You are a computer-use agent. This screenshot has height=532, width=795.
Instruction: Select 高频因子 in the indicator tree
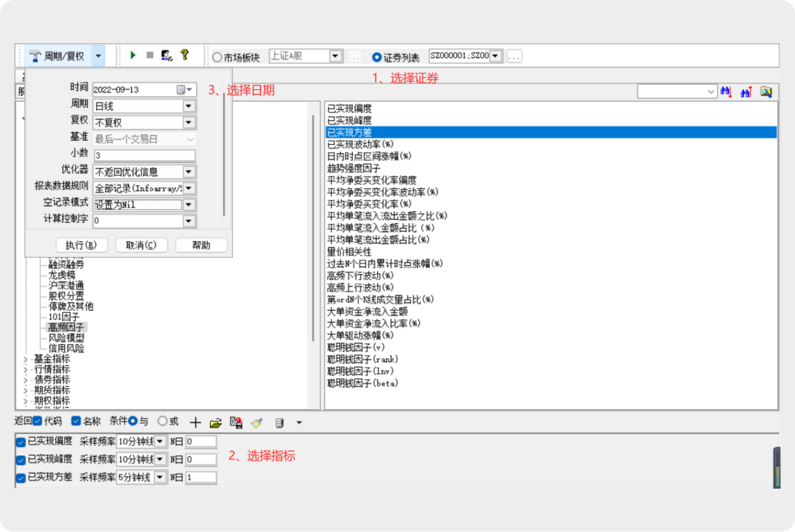click(x=66, y=328)
